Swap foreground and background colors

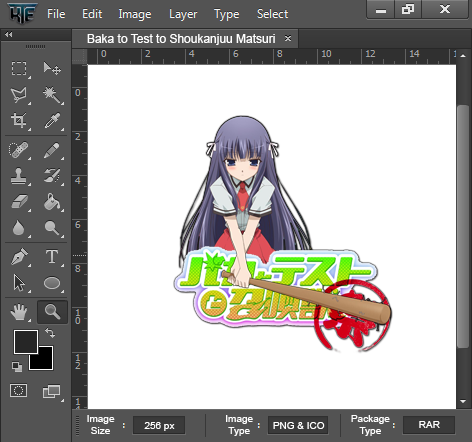[x=50, y=333]
